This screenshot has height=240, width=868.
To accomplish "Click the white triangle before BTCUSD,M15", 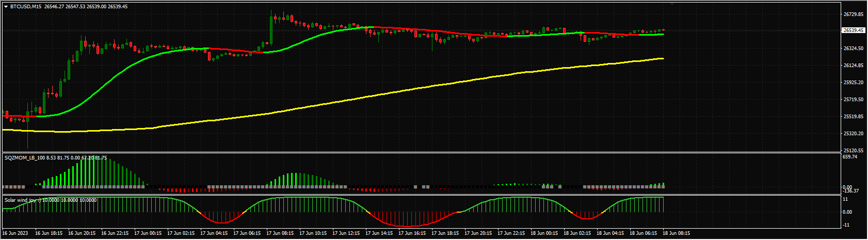I will [6, 7].
